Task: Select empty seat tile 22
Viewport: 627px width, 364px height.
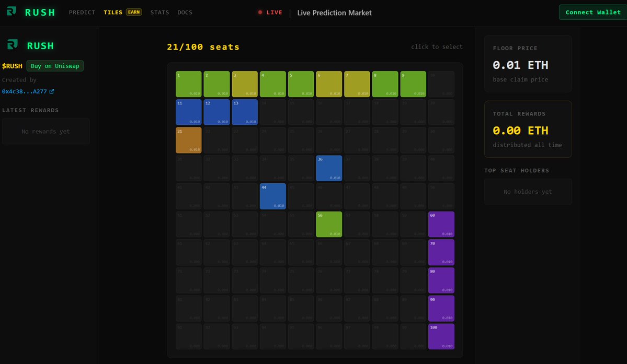Action: (216, 140)
